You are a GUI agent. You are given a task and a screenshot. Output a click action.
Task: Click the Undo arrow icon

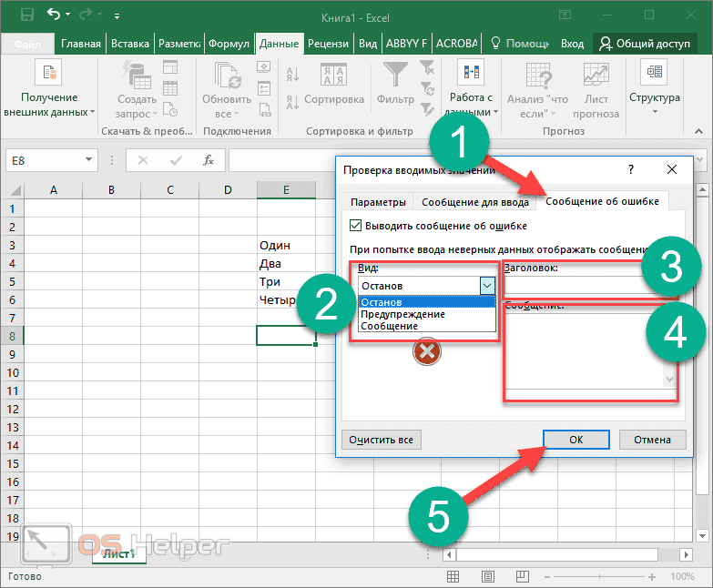coord(53,15)
